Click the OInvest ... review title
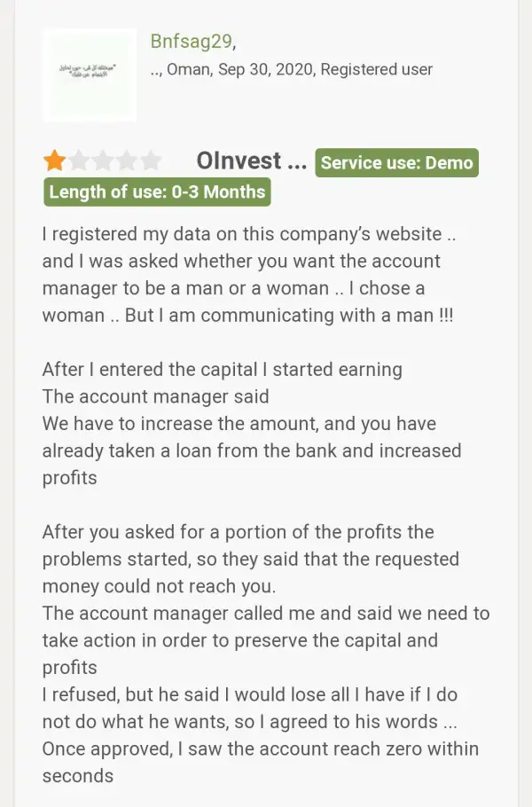Viewport: 532px width, 807px height. [x=252, y=161]
